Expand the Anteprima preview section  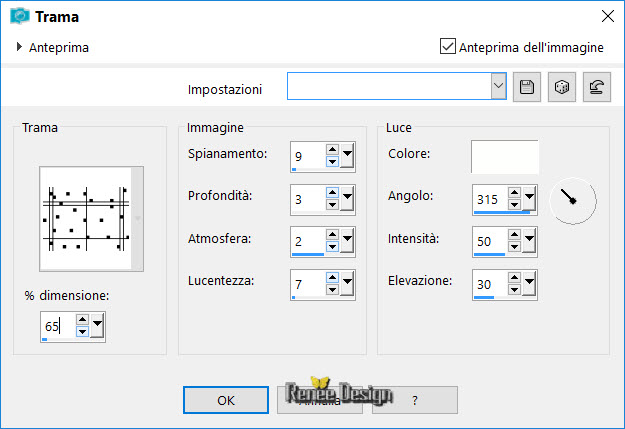click(20, 47)
